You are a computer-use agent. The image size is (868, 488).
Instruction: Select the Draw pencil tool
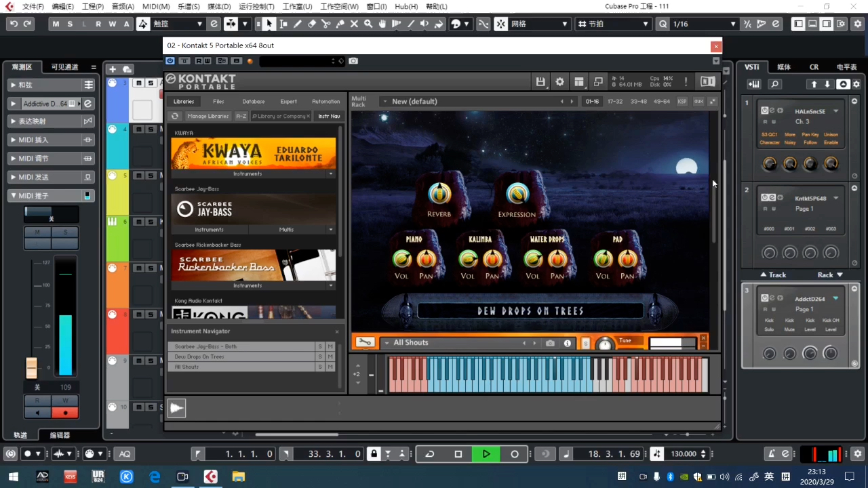tap(298, 24)
